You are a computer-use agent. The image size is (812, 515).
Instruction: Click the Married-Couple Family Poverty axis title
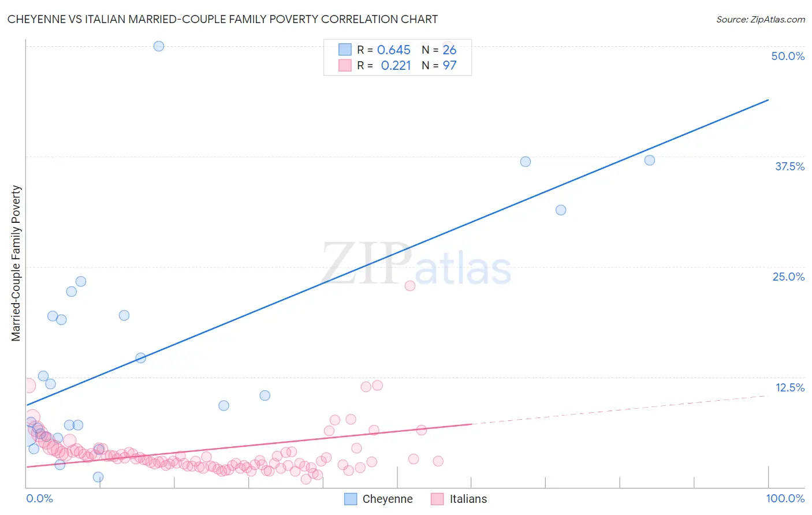(x=16, y=263)
